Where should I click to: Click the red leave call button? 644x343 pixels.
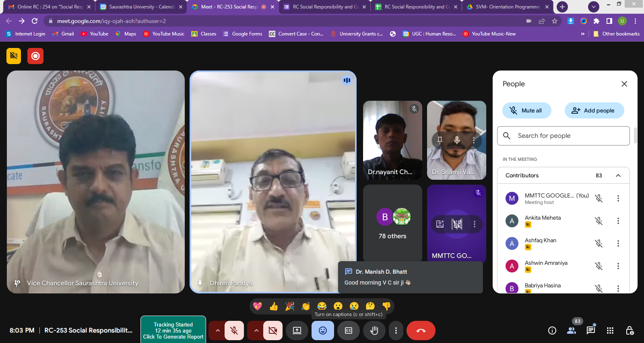click(421, 331)
